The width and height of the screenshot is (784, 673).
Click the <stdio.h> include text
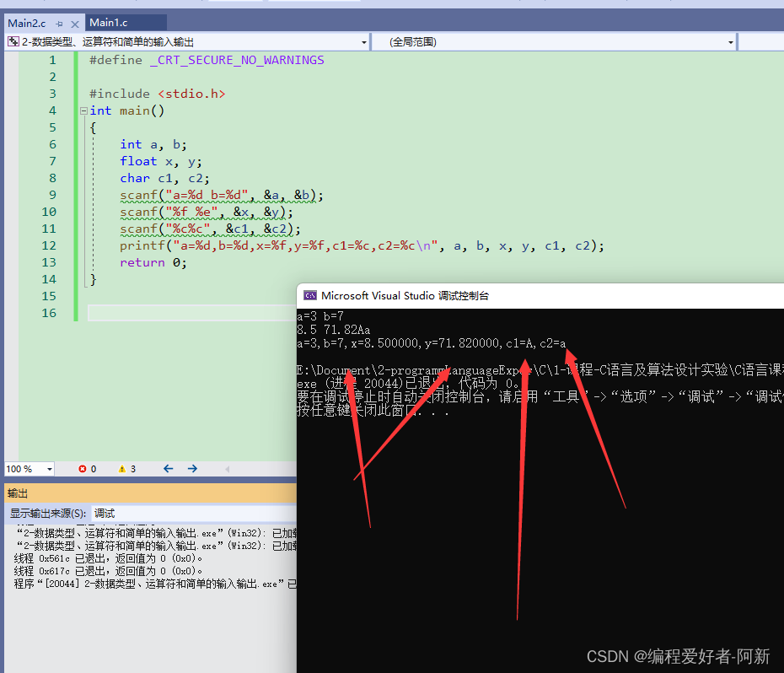tap(191, 94)
